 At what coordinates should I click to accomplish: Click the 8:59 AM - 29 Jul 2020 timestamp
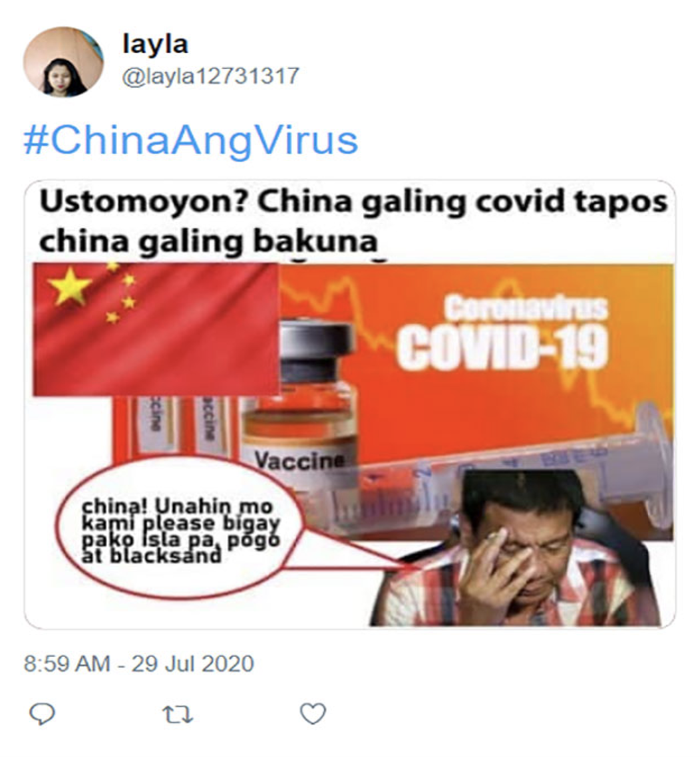(x=138, y=663)
